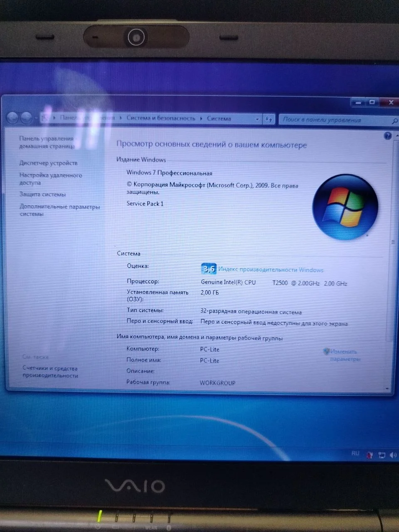Viewport: 399px width, 532px height.
Task: Click the network tray icon
Action: (x=382, y=455)
